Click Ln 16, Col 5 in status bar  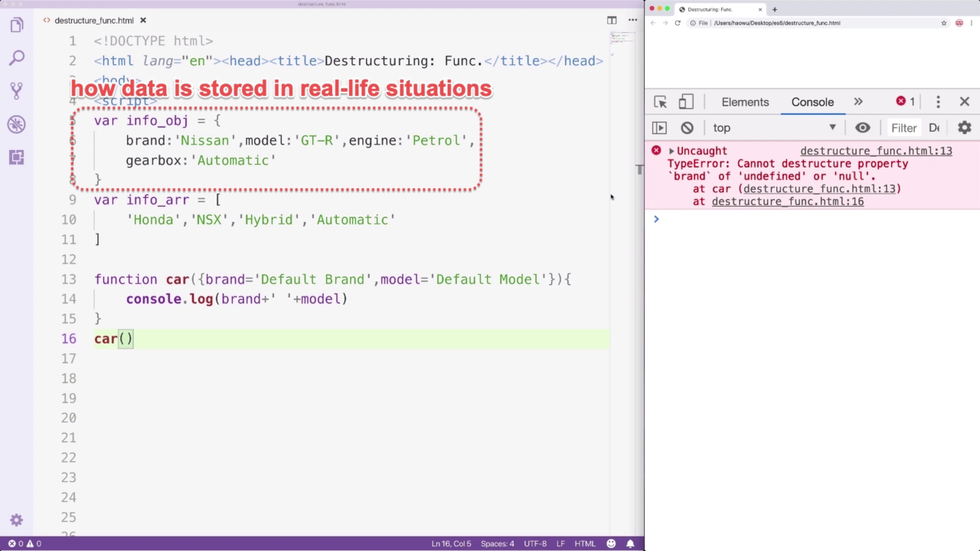451,544
